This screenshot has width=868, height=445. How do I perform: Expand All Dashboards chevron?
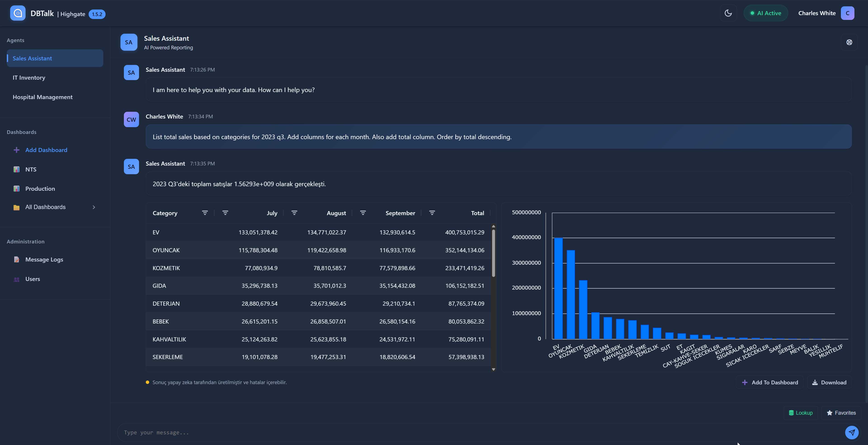pos(94,207)
